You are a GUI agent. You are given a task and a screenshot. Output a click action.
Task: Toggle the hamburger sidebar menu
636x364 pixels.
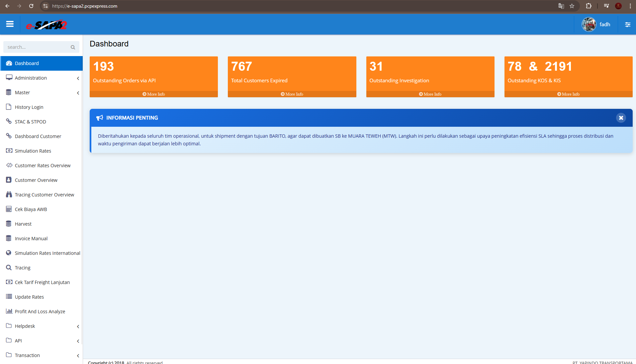(x=10, y=24)
